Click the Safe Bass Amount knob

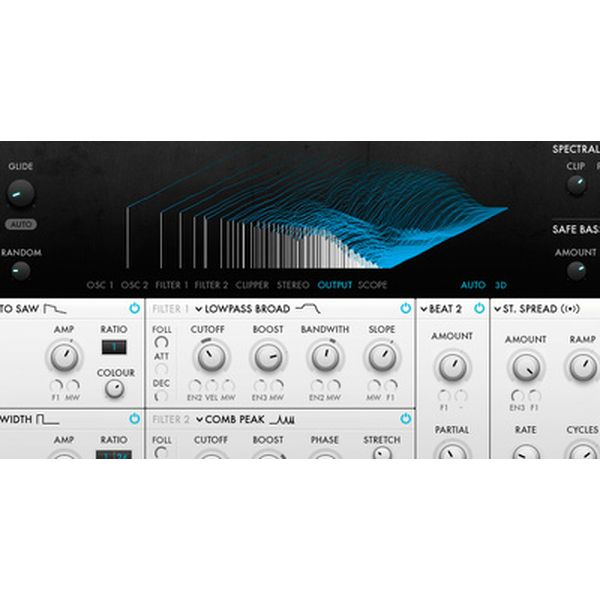point(576,270)
